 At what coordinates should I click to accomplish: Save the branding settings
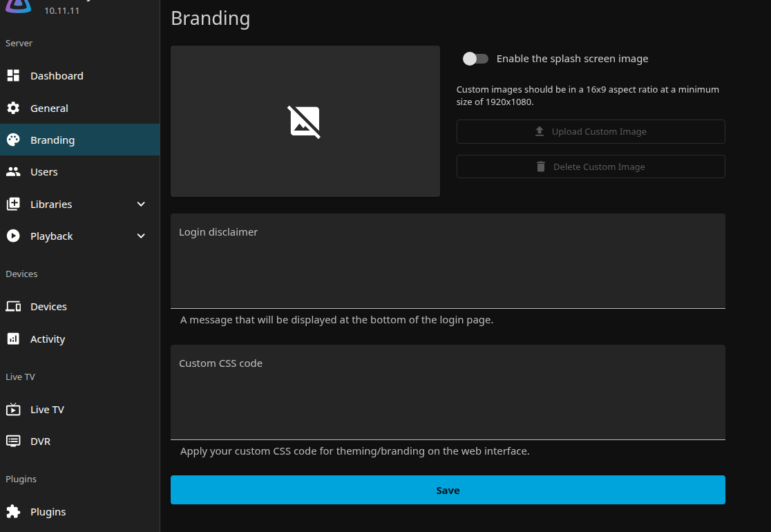448,490
